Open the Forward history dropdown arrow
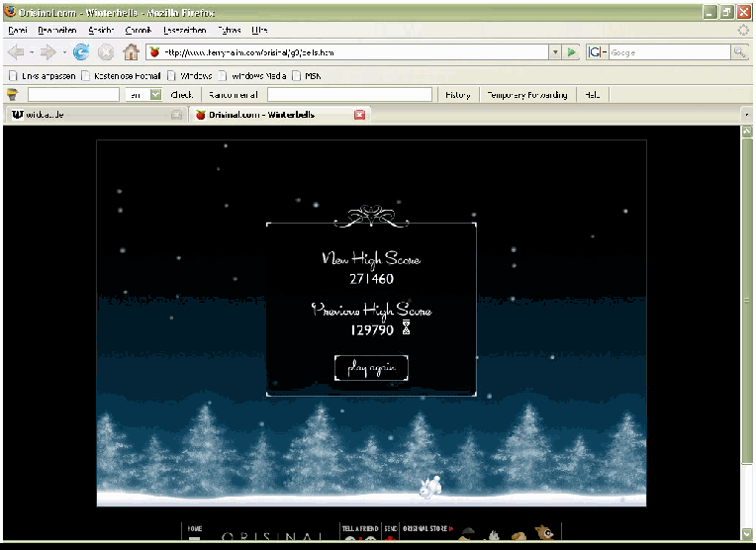This screenshot has height=550, width=756. pyautogui.click(x=63, y=52)
